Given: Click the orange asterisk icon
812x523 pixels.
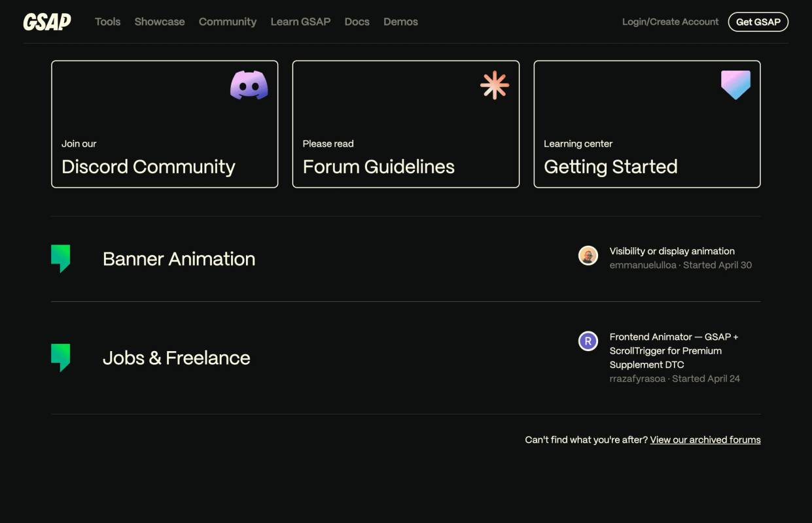Looking at the screenshot, I should point(495,85).
